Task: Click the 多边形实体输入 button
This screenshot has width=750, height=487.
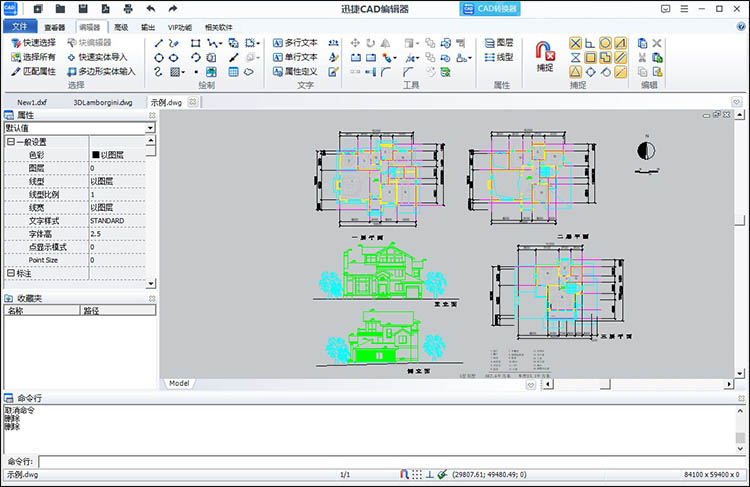Action: point(101,71)
